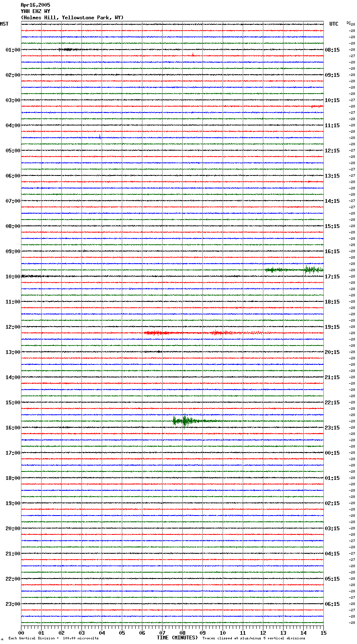Click the 13:15 UTC time label

332,176
